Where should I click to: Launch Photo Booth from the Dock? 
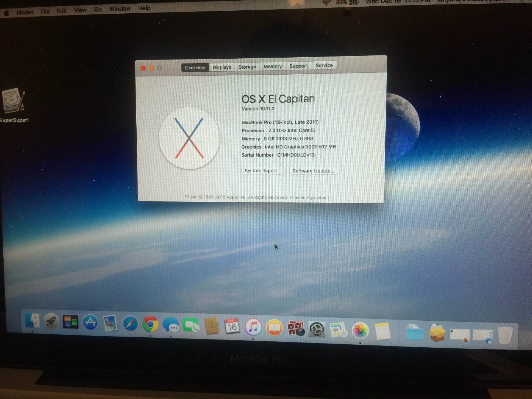coord(296,329)
